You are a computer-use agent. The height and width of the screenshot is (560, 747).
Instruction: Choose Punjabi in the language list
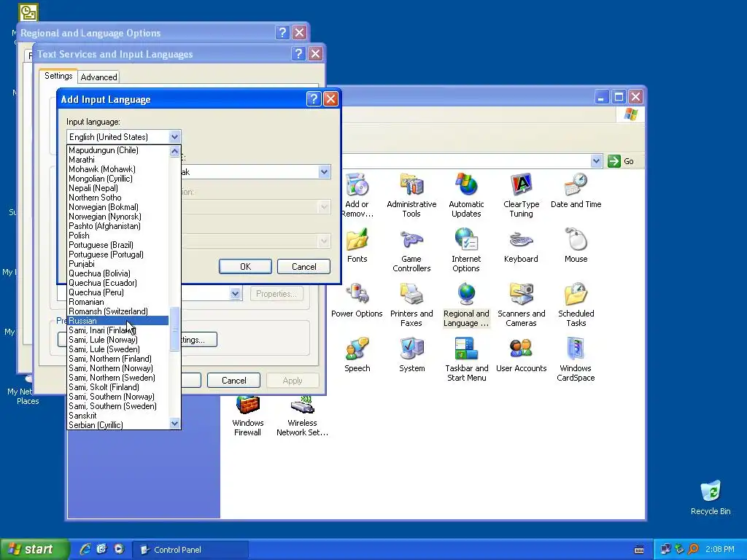[x=118, y=264]
